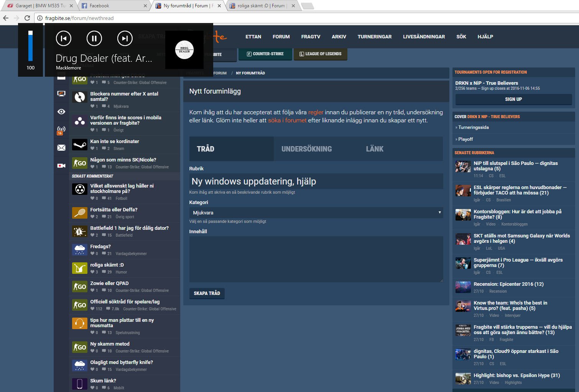Click headset icon beside musmatta tips thread
Image resolution: width=579 pixels, height=392 pixels.
tap(80, 324)
